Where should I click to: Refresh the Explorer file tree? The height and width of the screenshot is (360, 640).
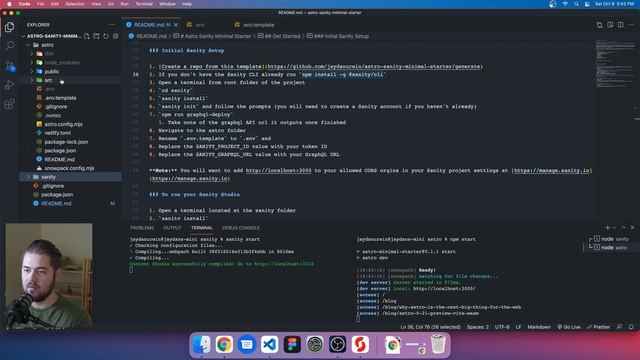pyautogui.click(x=106, y=36)
